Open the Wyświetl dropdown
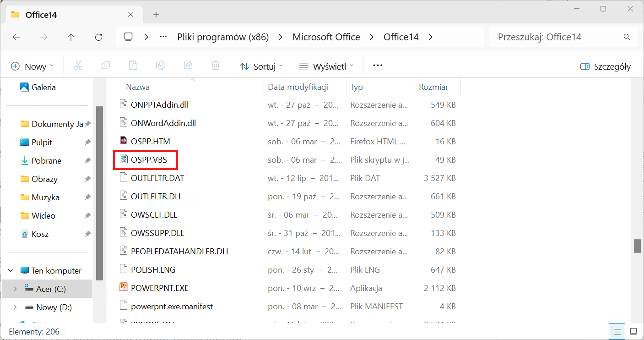The image size is (644, 340). [326, 66]
